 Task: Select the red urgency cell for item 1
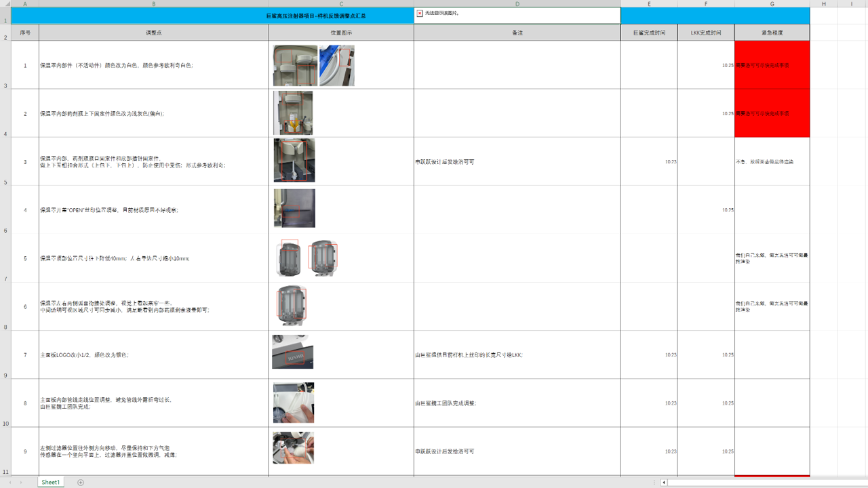point(772,65)
